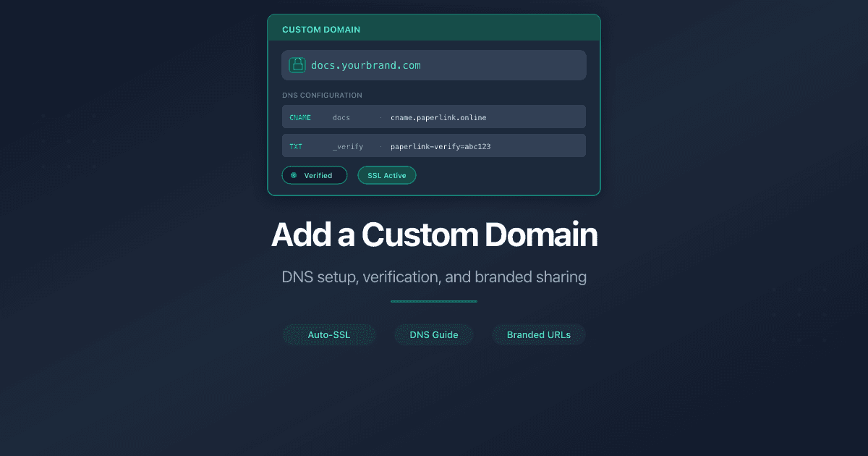
Task: Click the paperlink-verify=abc123 TXT value
Action: coord(441,146)
